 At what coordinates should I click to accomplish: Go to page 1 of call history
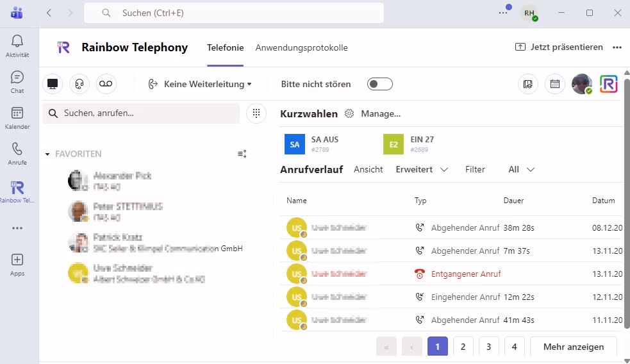(x=438, y=346)
